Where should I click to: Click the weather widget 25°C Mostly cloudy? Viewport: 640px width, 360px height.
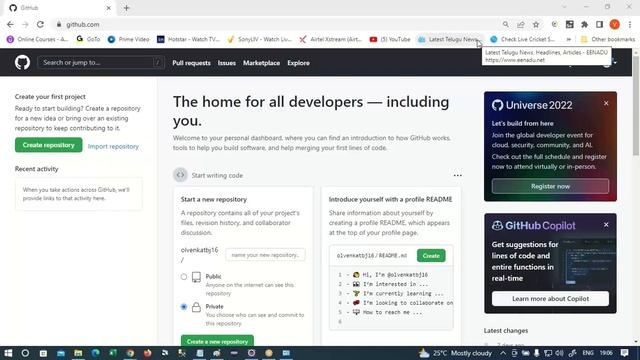[456, 353]
